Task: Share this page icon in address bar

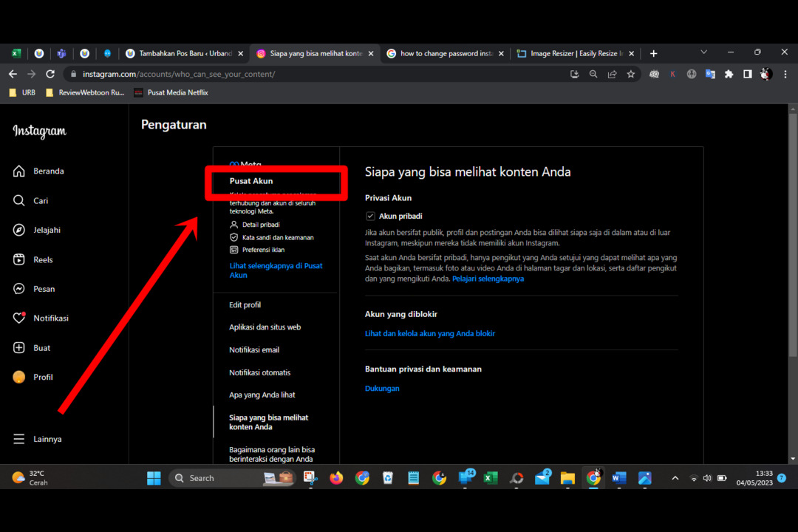Action: 613,75
